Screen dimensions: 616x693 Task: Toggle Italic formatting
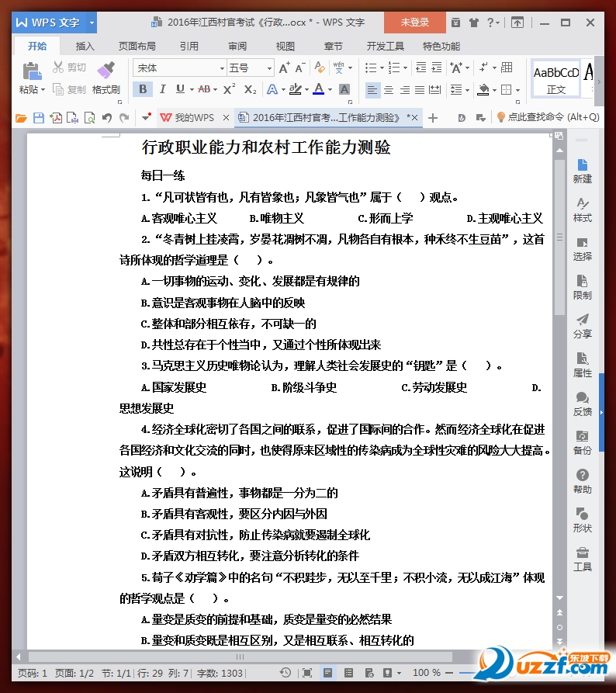163,89
